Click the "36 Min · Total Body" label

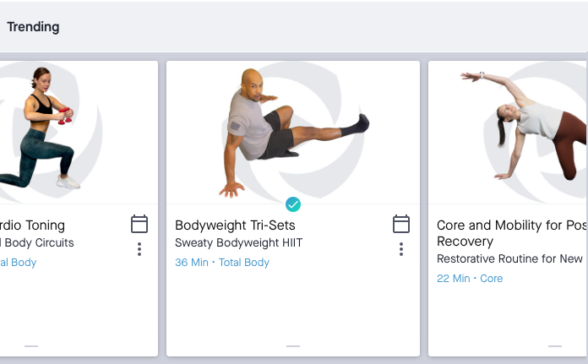(222, 263)
